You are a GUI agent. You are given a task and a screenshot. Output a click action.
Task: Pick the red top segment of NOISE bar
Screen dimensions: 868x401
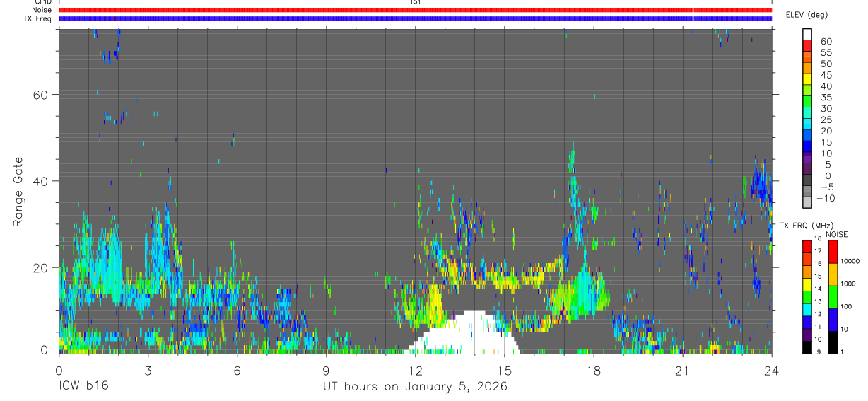point(833,252)
